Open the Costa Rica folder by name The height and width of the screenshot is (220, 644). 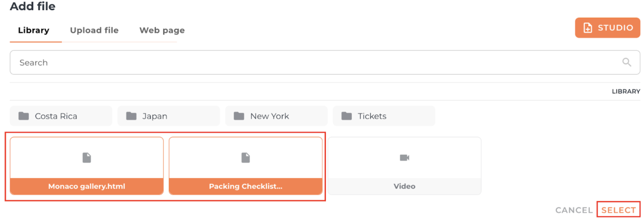pyautogui.click(x=56, y=116)
